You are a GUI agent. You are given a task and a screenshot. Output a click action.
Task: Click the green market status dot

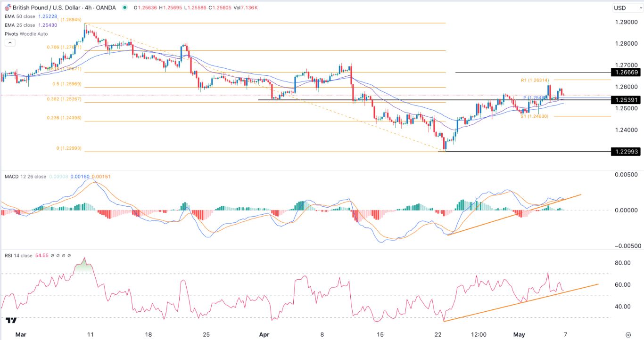point(125,8)
